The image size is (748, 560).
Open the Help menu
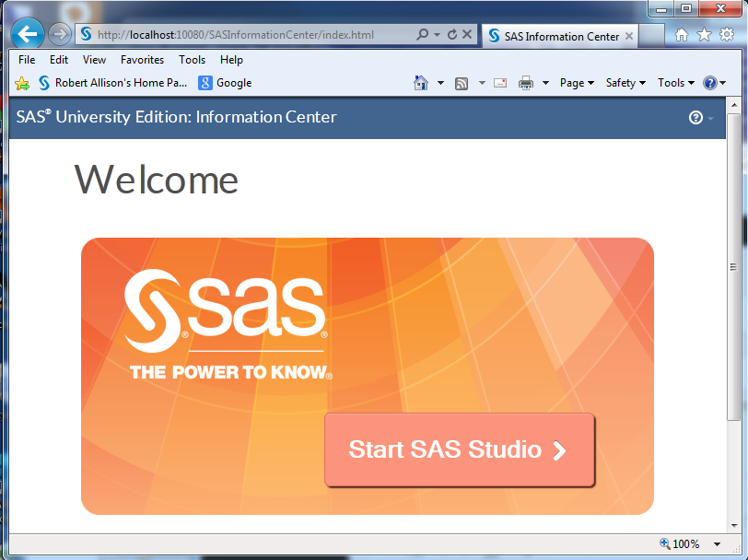pos(231,60)
